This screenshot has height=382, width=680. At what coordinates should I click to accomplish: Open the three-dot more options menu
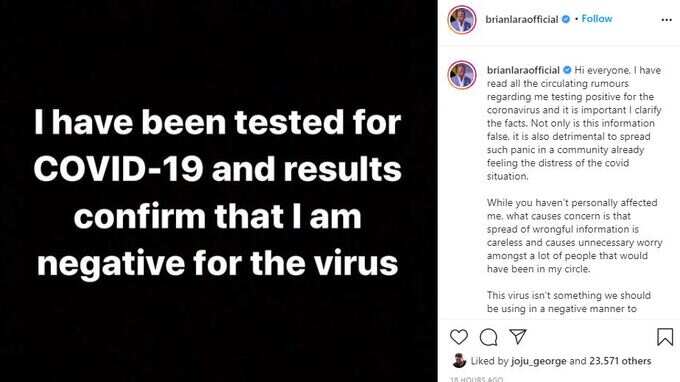click(x=667, y=20)
